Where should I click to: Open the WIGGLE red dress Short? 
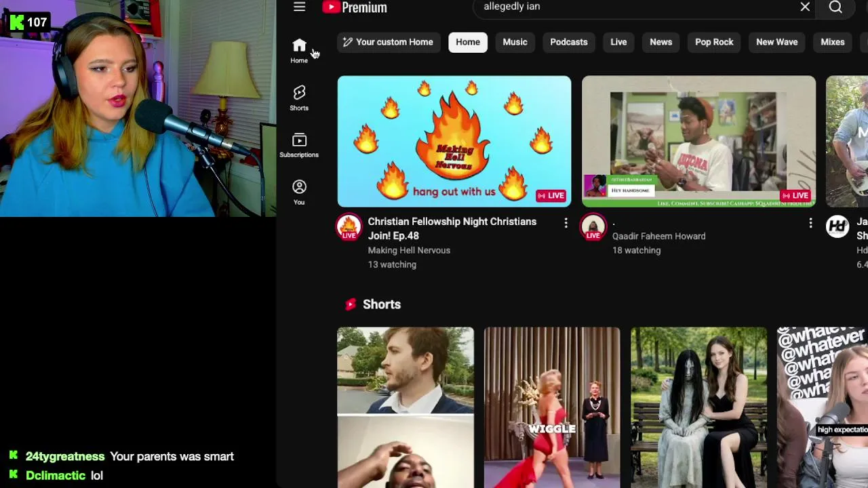pos(552,407)
